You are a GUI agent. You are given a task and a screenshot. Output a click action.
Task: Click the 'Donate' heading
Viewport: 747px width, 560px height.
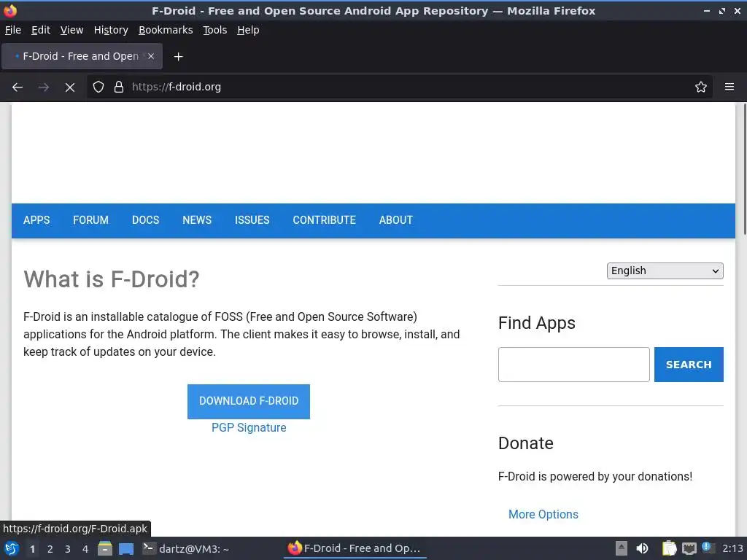(525, 443)
